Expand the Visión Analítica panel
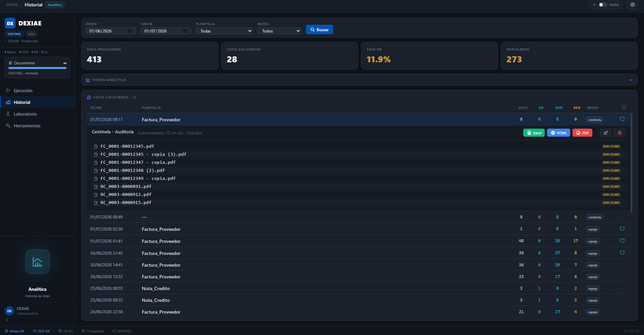Screen dimensions: 644x335 (359, 80)
